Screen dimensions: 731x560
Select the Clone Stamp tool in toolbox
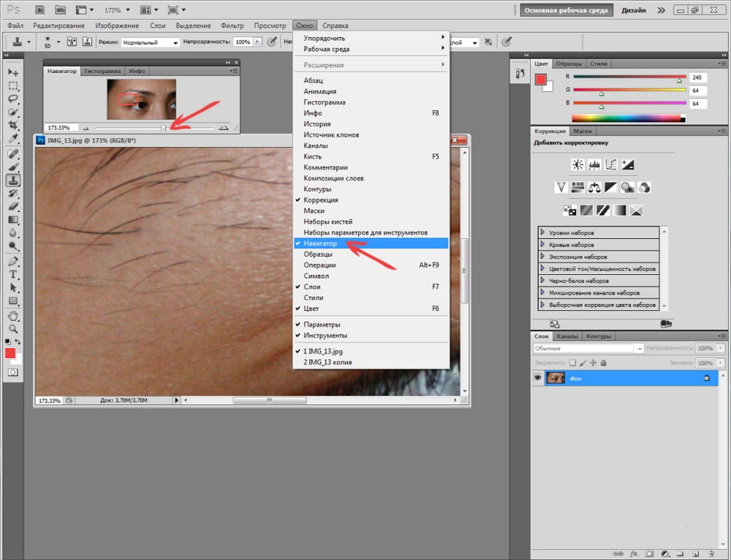[13, 180]
